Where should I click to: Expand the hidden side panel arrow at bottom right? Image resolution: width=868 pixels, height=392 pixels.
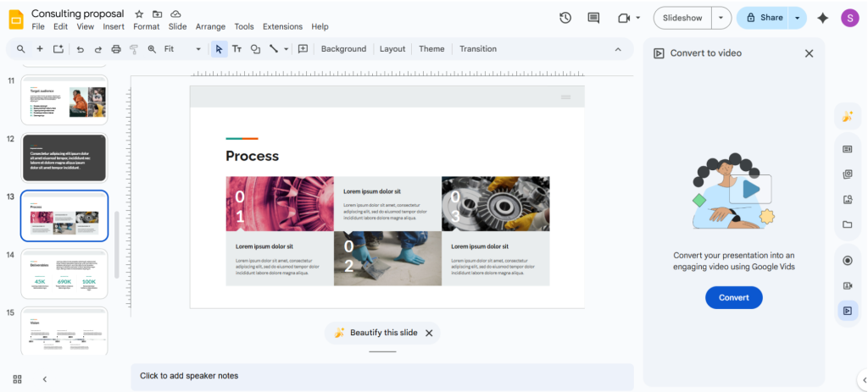(864, 379)
